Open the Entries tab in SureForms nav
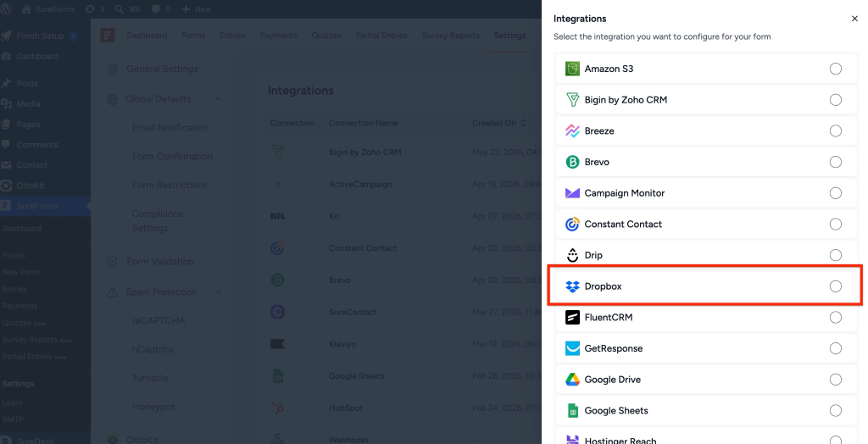This screenshot has width=868, height=444. click(232, 36)
